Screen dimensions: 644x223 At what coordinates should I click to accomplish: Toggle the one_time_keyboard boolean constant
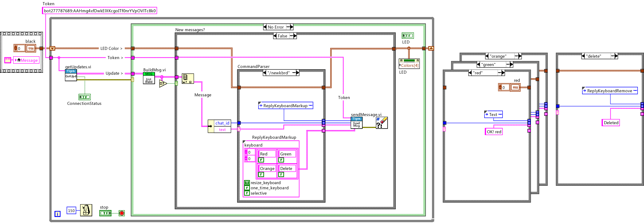[x=247, y=188]
